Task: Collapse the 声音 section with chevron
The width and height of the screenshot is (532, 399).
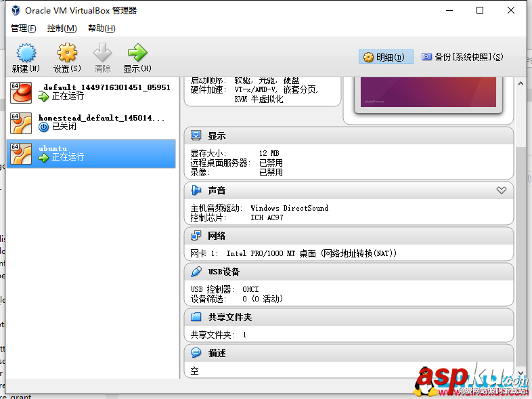Action: point(501,190)
